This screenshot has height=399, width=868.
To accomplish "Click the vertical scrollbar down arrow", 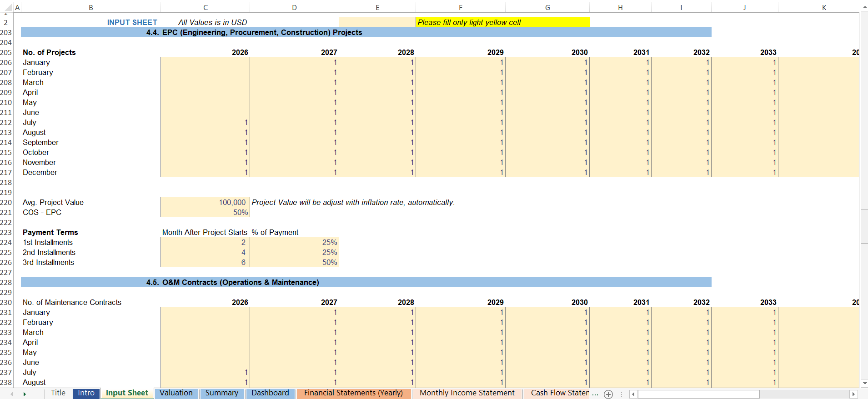I will 864,383.
